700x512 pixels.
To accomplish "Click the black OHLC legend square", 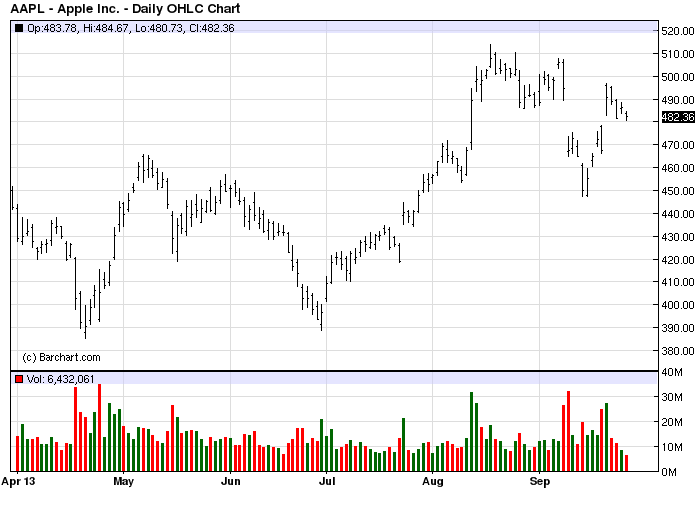I will click(x=19, y=28).
